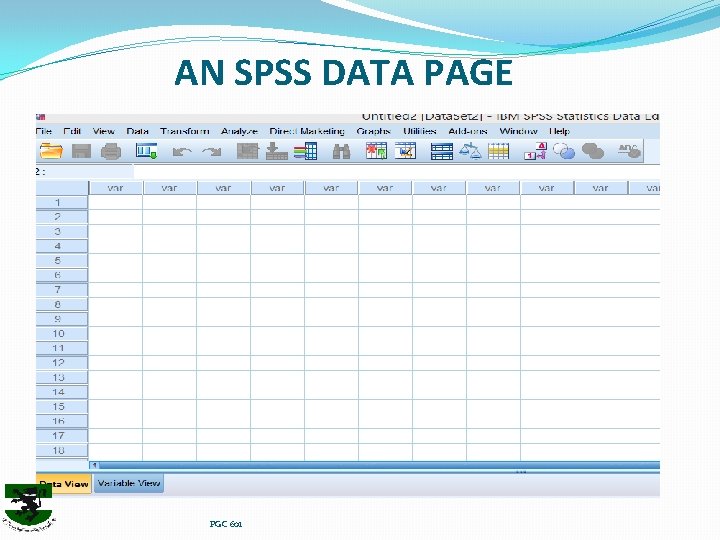Click the Redo arrow icon
Image resolution: width=720 pixels, height=540 pixels.
coord(212,152)
